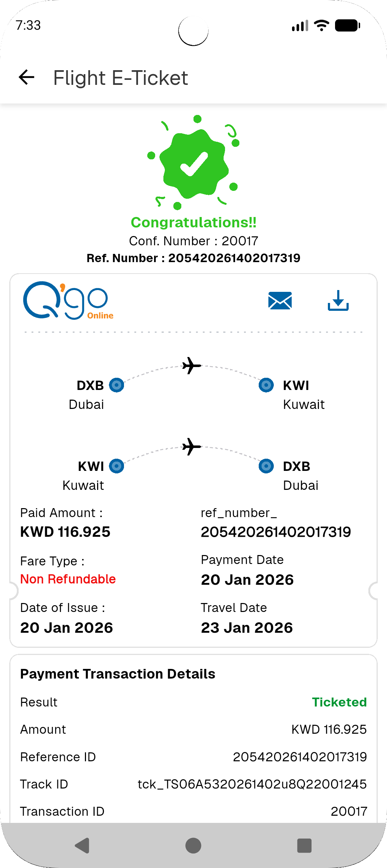Tap the Non Refundable fare type label
This screenshot has width=387, height=868.
point(68,579)
